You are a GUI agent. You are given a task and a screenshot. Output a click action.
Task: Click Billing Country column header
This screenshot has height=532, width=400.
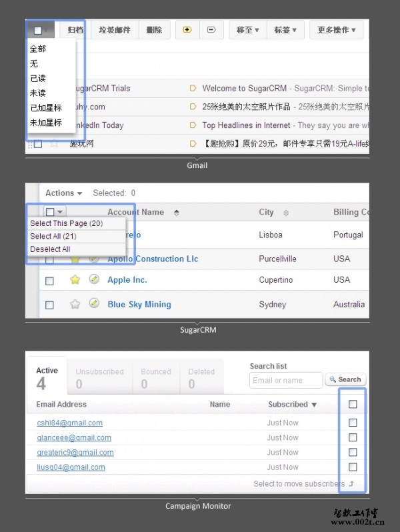pyautogui.click(x=351, y=212)
